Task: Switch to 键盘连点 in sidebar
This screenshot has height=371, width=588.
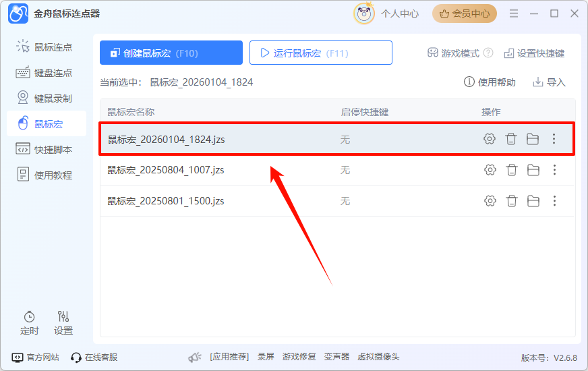Action: tap(45, 73)
